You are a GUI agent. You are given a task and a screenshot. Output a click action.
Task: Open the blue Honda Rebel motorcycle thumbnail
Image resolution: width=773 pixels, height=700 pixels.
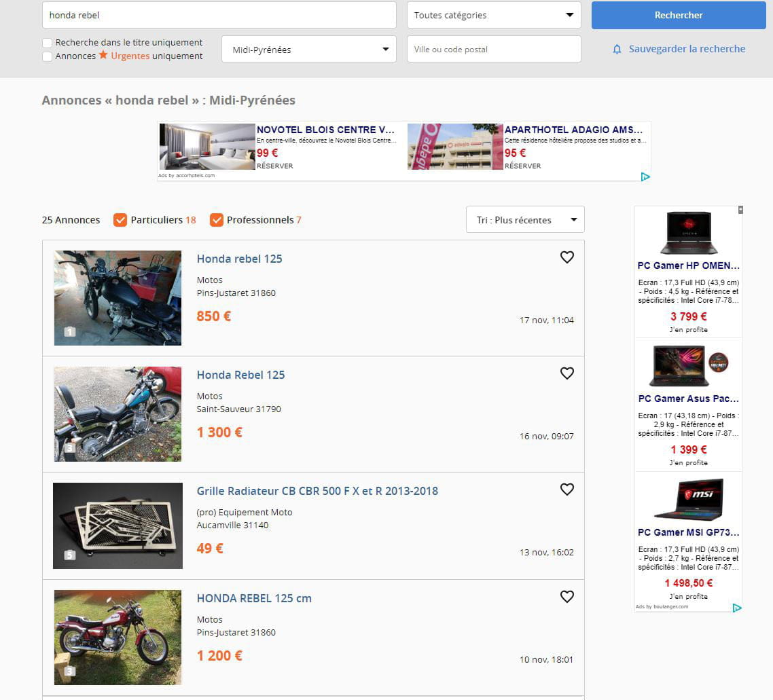(118, 414)
